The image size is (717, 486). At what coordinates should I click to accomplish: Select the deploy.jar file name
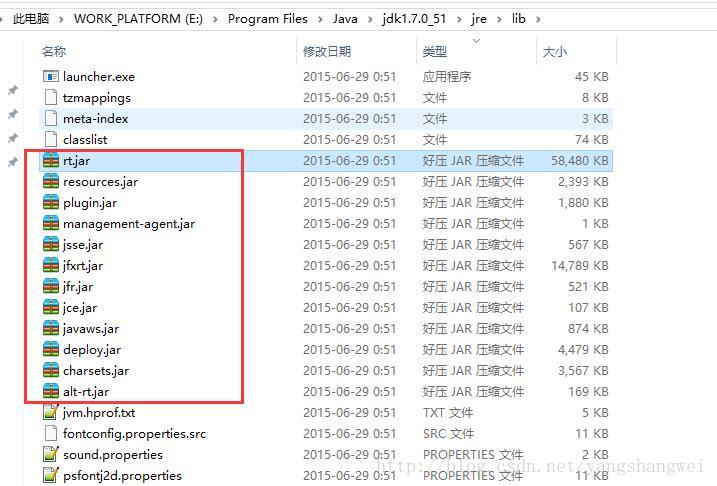92,350
